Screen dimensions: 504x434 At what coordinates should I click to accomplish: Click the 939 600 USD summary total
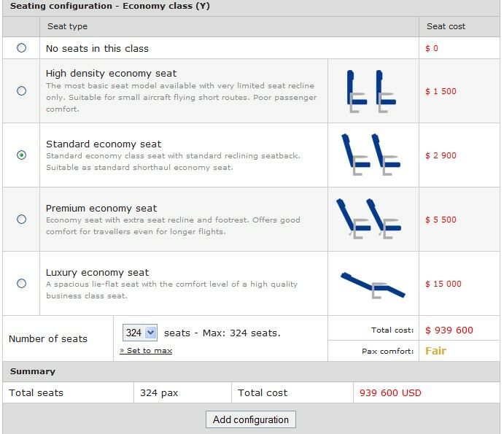(390, 393)
